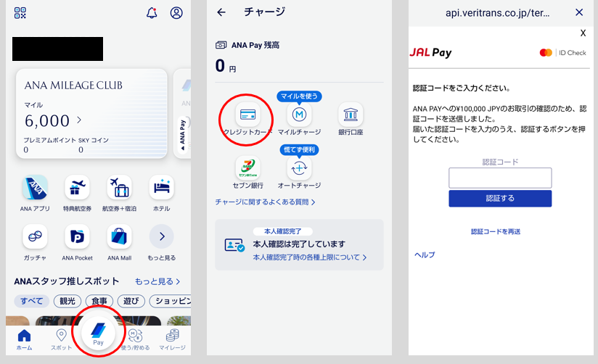Go to ホーム tab in bottom bar
Viewport: 598px width, 364px height.
click(24, 340)
